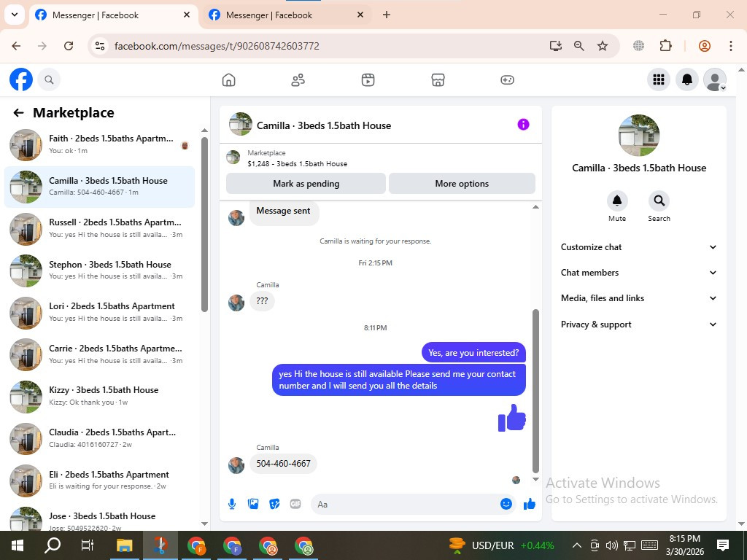Screen dimensions: 747x560
Task: Reload the page
Action: coord(69,46)
